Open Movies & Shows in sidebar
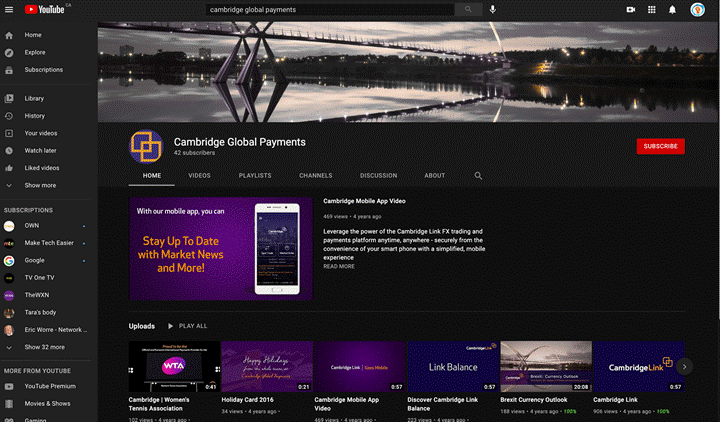This screenshot has width=720, height=422. click(x=46, y=404)
